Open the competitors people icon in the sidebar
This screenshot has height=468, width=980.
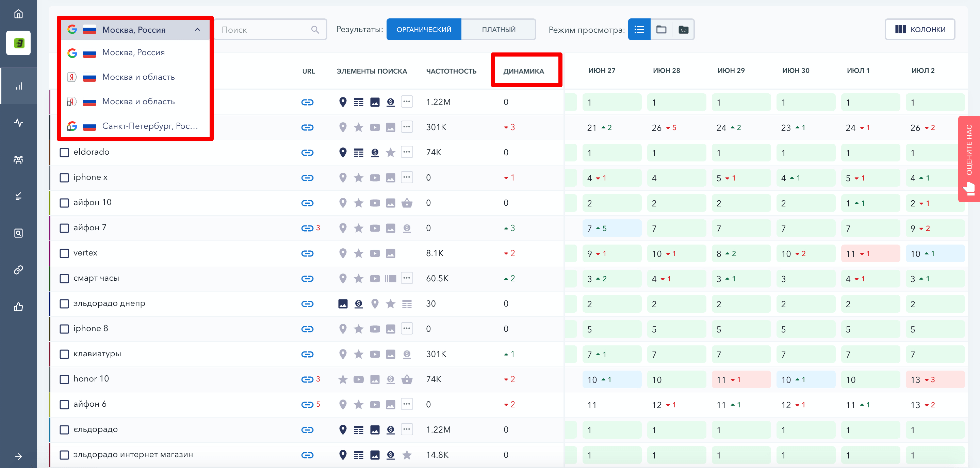[x=18, y=159]
